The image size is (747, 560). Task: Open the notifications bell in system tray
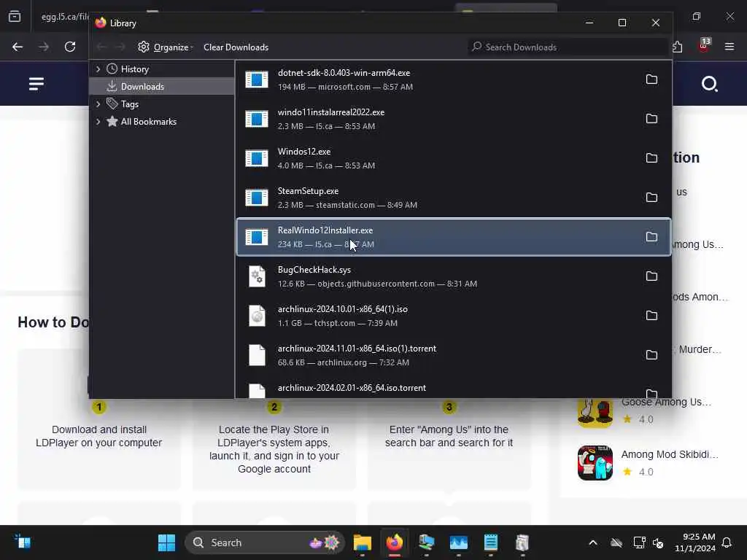pyautogui.click(x=727, y=542)
